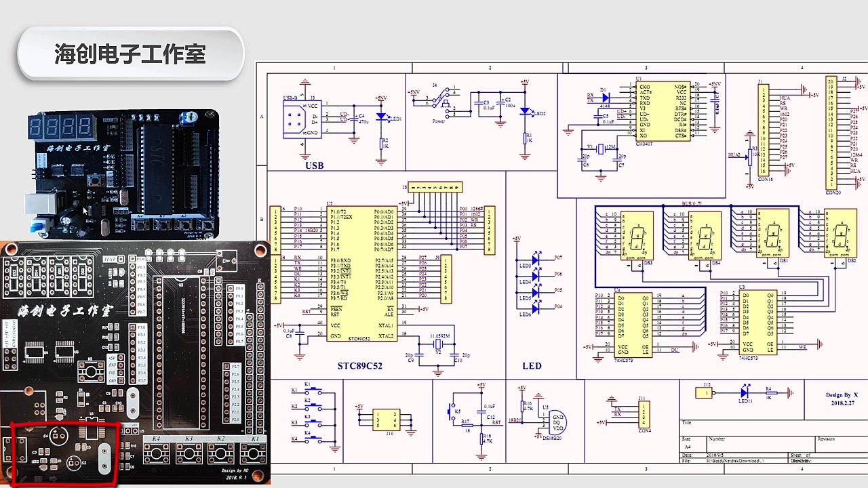Click the "HUA2" net label
868x488 pixels.
coord(734,155)
